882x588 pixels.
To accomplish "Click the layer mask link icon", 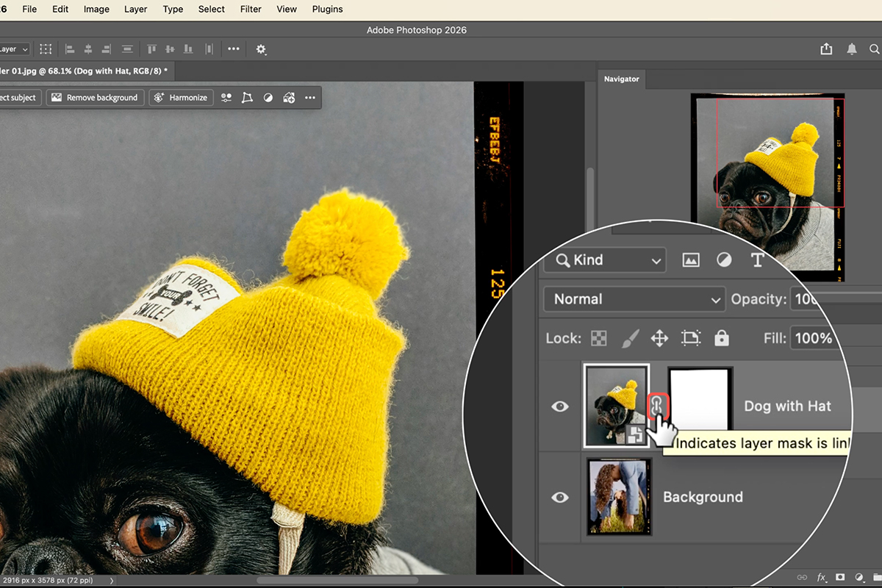I will tap(657, 406).
